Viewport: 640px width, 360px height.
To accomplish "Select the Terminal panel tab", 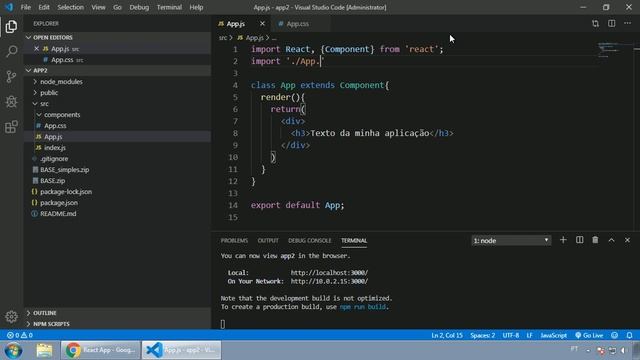I will click(x=354, y=240).
